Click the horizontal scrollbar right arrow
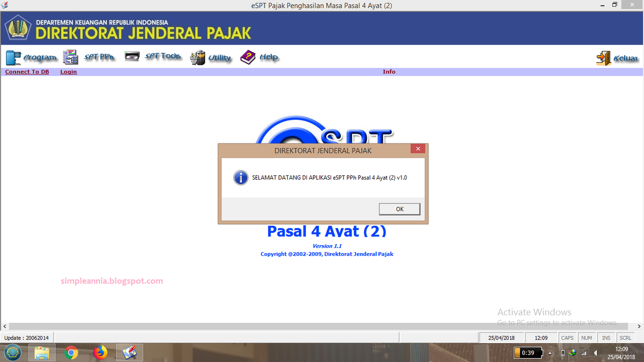Image resolution: width=644 pixels, height=362 pixels. pos(639,326)
